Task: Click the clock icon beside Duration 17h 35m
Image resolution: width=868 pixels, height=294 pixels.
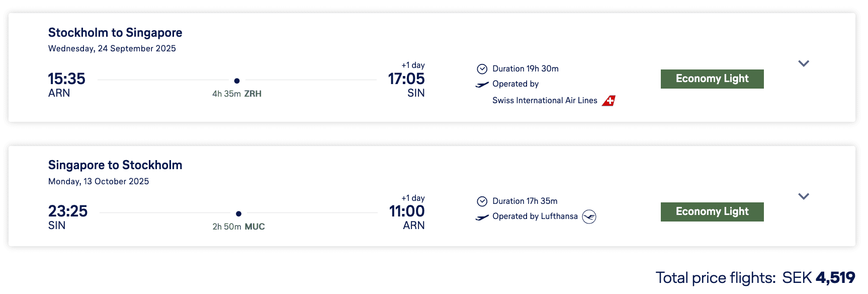Action: [x=482, y=201]
